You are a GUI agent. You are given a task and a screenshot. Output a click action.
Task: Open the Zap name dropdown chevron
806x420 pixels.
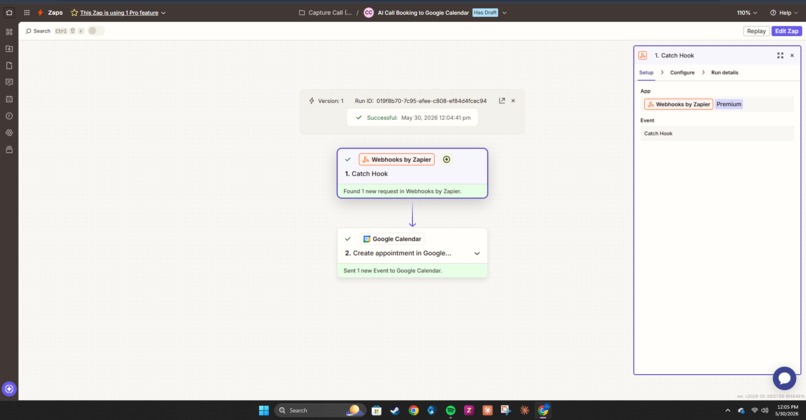pos(504,13)
